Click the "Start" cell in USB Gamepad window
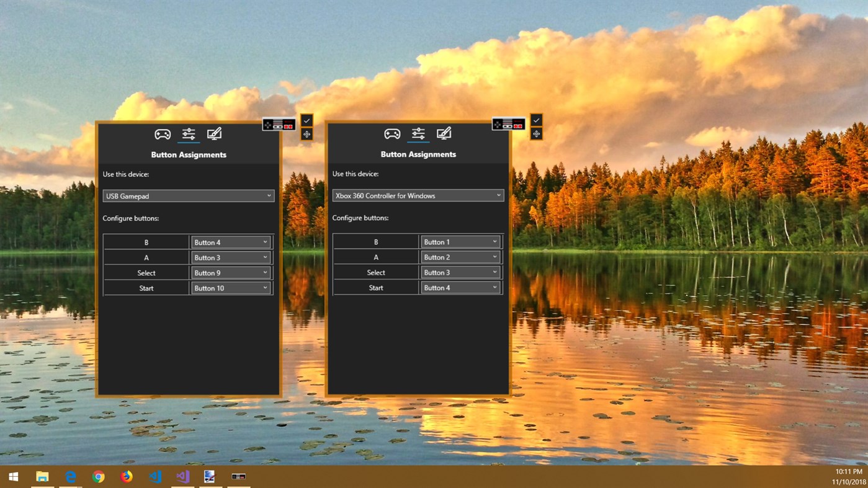 [146, 288]
